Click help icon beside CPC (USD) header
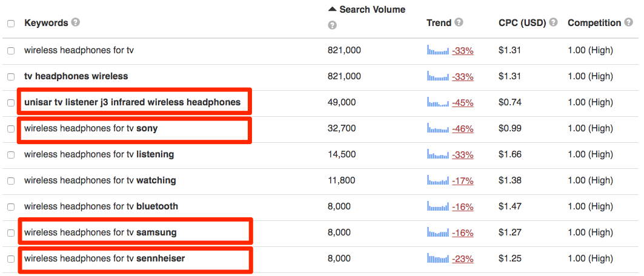Image resolution: width=644 pixels, height=276 pixels. pos(553,22)
